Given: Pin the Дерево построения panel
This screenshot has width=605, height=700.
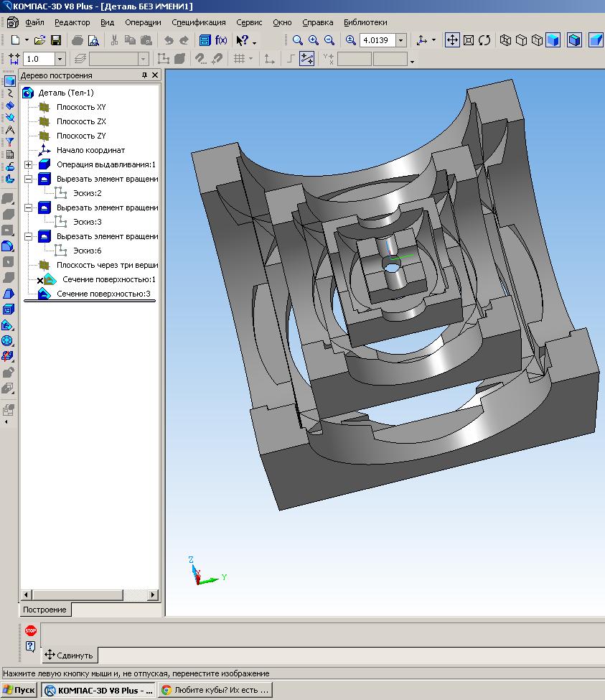Looking at the screenshot, I should 144,75.
